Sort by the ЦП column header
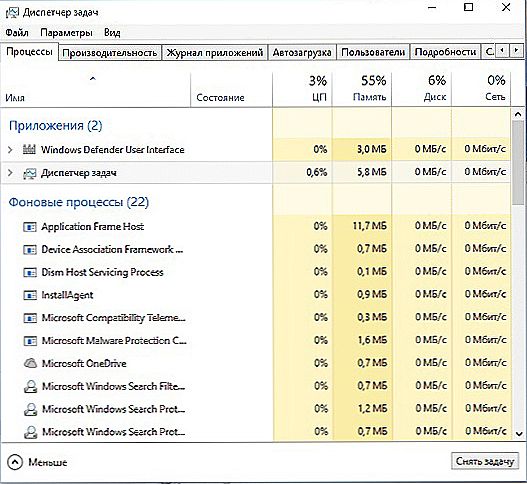The width and height of the screenshot is (527, 484). 302,90
